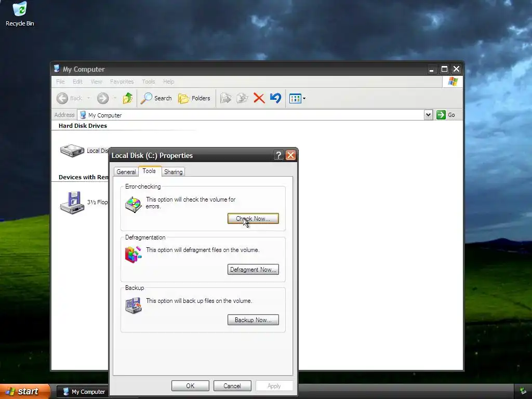Open the Favorites menu
Image resolution: width=532 pixels, height=399 pixels.
(122, 82)
